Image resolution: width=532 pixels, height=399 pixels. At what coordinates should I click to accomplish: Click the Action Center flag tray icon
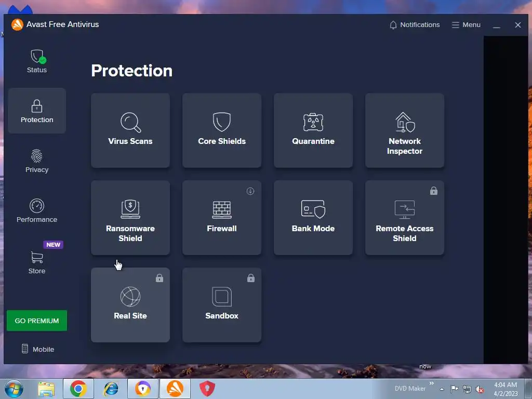pos(454,389)
